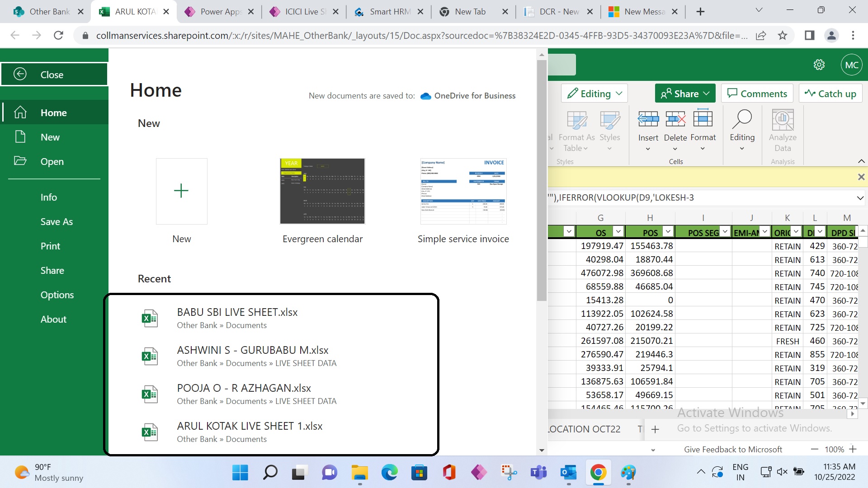The height and width of the screenshot is (488, 868).
Task: Open Microsoft Teams from taskbar
Action: pos(538,473)
